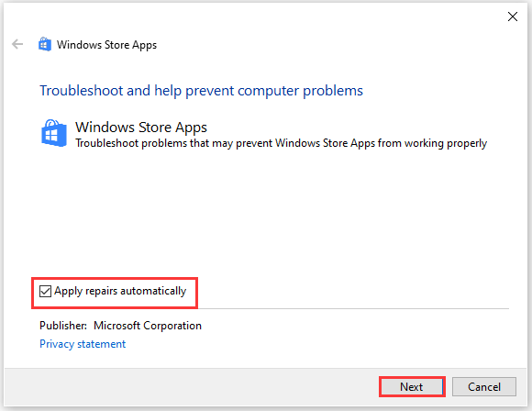Close the troubleshooter dialog with the X
The width and height of the screenshot is (532, 411).
tap(513, 17)
